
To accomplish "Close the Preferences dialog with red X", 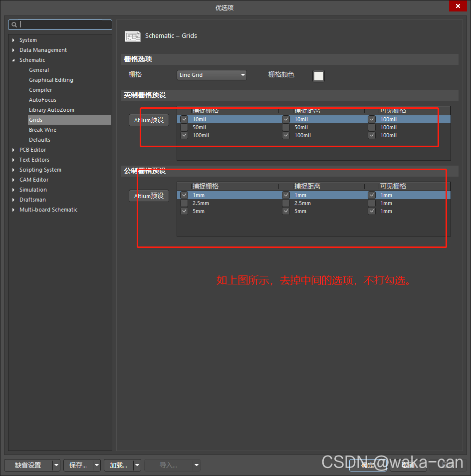I will point(458,6).
